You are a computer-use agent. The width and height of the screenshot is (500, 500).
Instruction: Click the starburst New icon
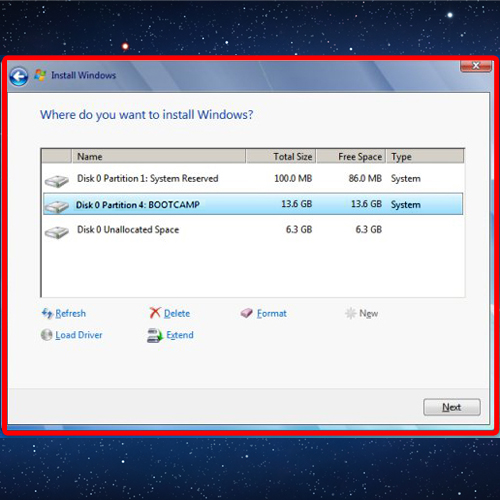pyautogui.click(x=351, y=313)
